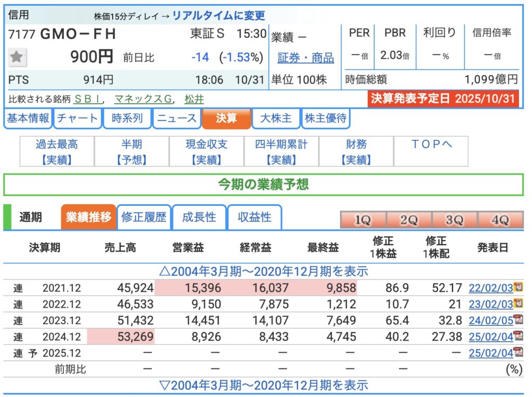
Task: Show the 3Q quarterly results button
Action: click(x=454, y=220)
